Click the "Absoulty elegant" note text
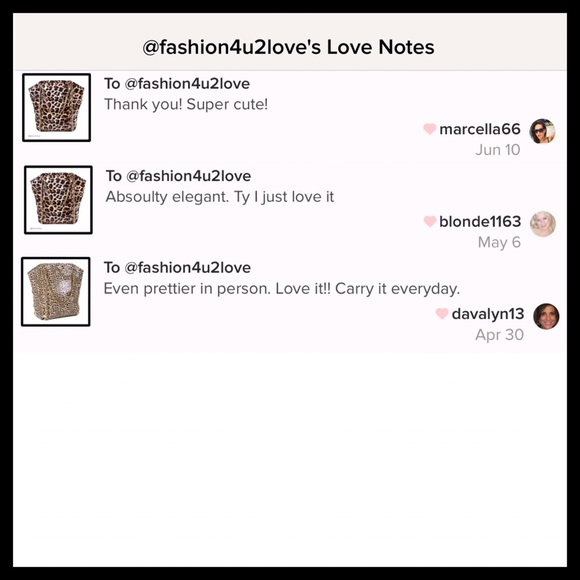Viewport: 580px width, 580px height. click(220, 197)
